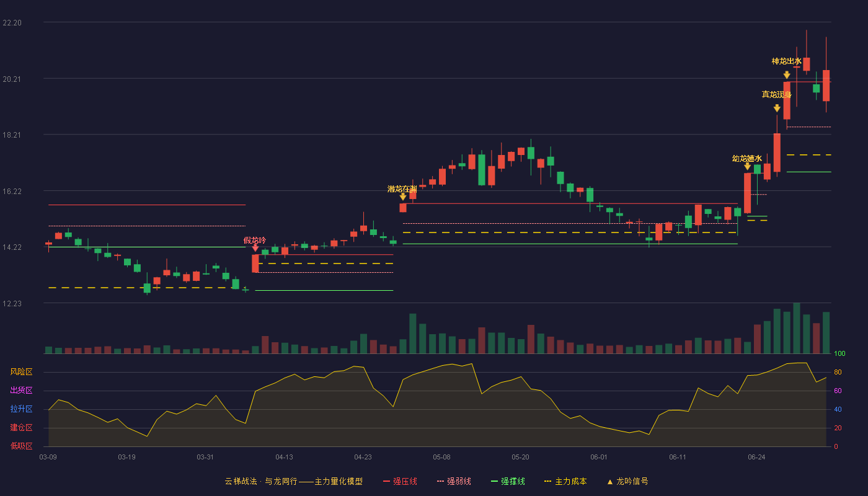Click the 幼龙嬉水 arrow signal marker

tap(748, 166)
